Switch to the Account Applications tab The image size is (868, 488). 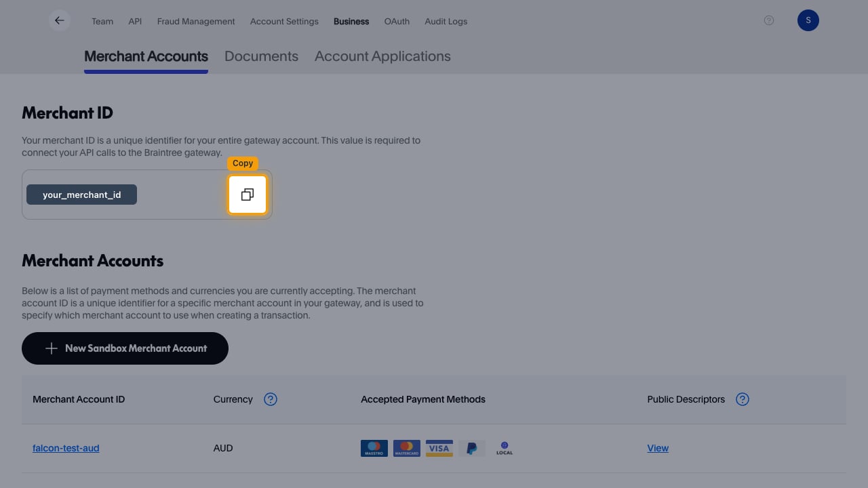382,56
